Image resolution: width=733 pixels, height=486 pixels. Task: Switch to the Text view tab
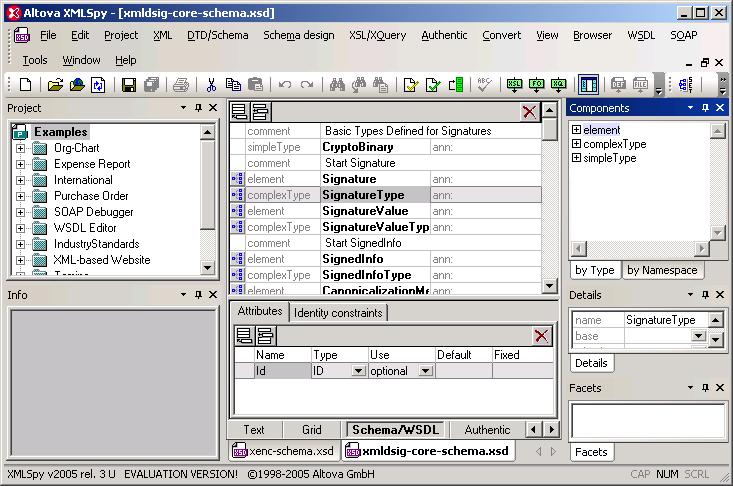point(254,429)
